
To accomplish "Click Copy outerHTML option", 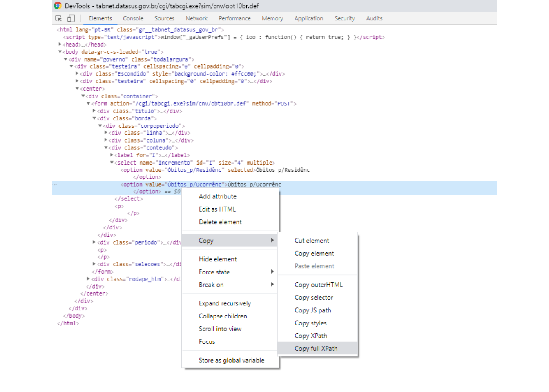I will [318, 285].
